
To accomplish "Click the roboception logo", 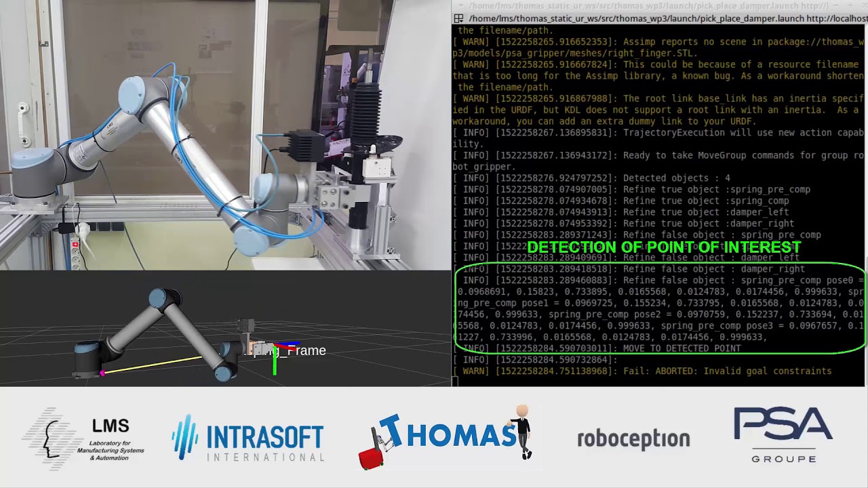I will [633, 439].
